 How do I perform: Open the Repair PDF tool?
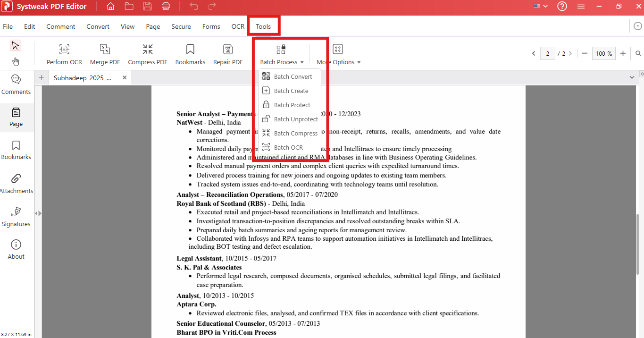point(228,54)
